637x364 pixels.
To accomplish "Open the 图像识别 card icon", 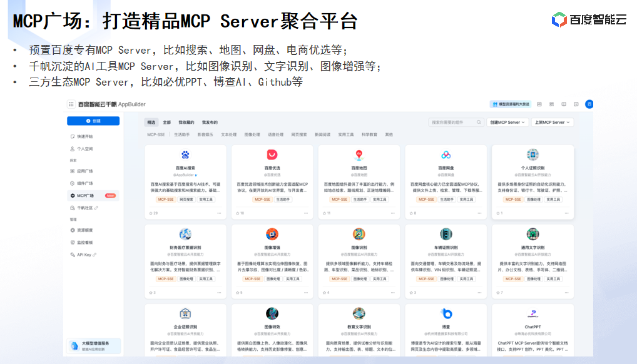I will point(359,234).
